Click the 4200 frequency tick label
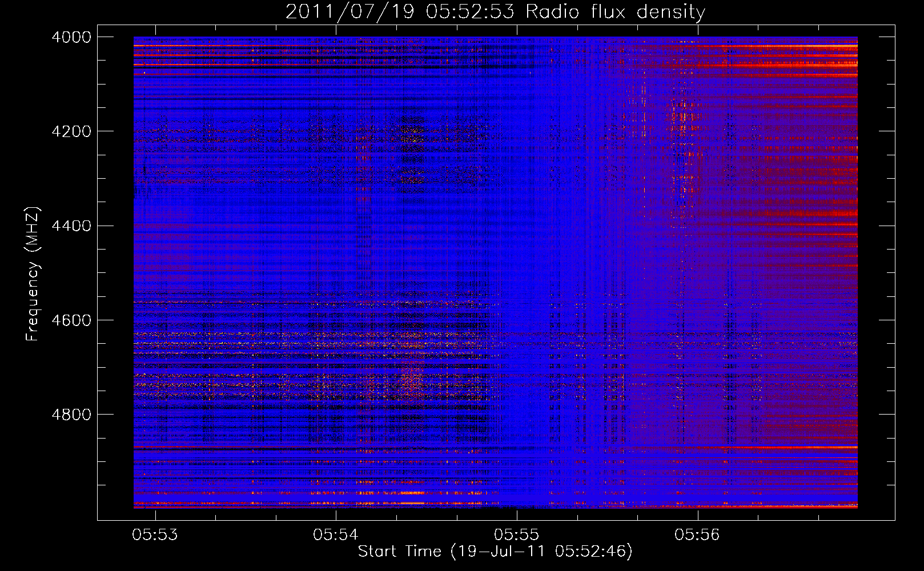The image size is (924, 571). pyautogui.click(x=71, y=131)
